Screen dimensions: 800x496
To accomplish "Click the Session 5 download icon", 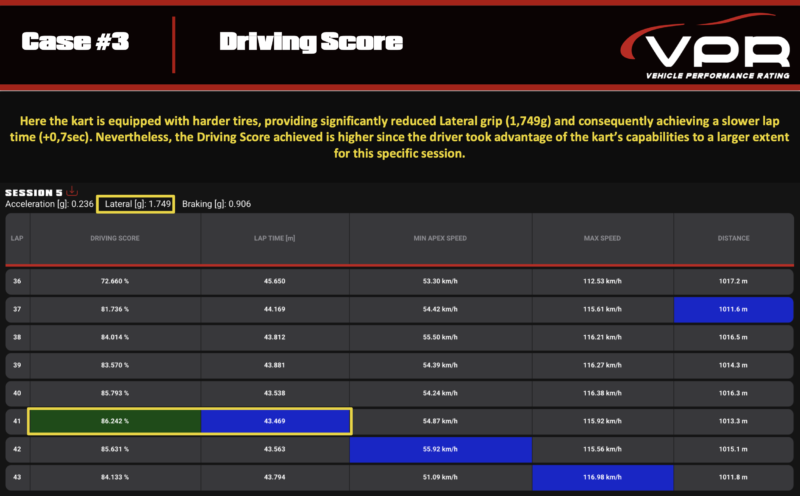I will pyautogui.click(x=72, y=191).
